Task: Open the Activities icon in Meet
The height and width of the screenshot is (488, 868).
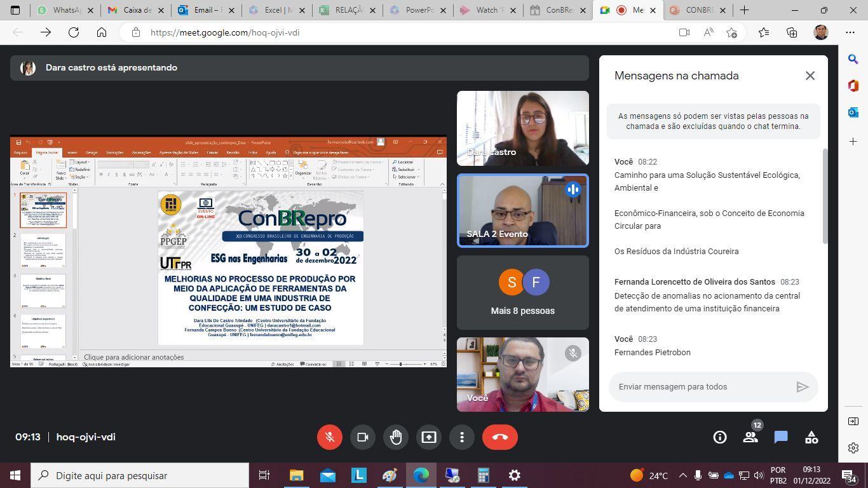Action: tap(811, 437)
